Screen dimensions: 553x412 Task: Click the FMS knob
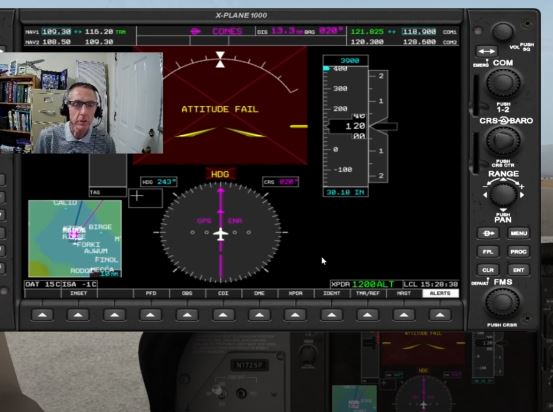pyautogui.click(x=503, y=303)
